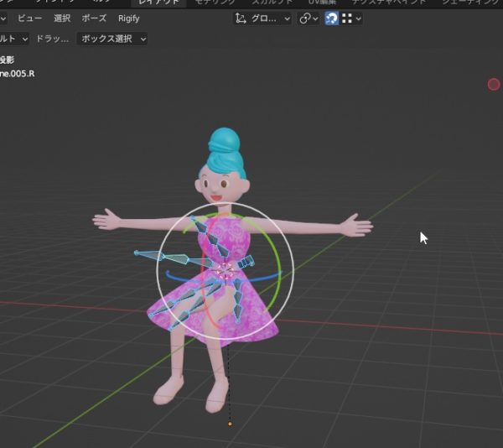
Task: Switch to the モデリング workspace tab
Action: [215, 3]
